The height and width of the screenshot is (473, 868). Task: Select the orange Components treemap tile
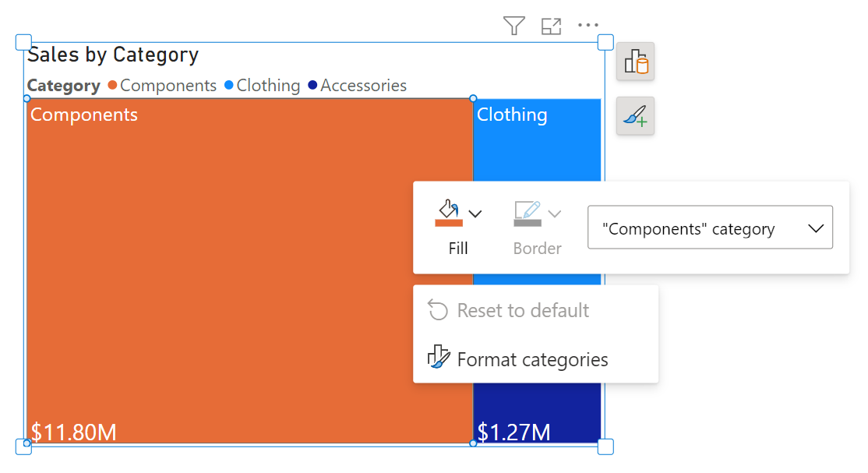click(249, 271)
